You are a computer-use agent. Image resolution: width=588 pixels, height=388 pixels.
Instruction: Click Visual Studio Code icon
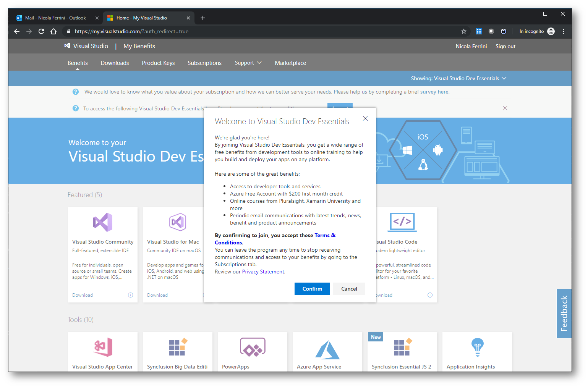402,222
